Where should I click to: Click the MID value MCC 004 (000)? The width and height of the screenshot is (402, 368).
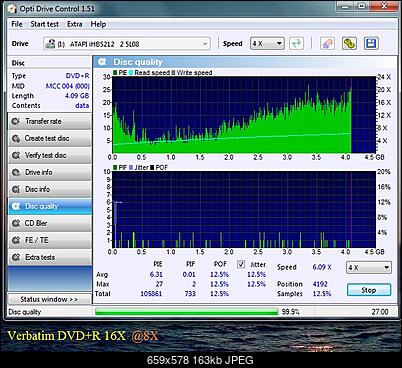click(x=68, y=86)
